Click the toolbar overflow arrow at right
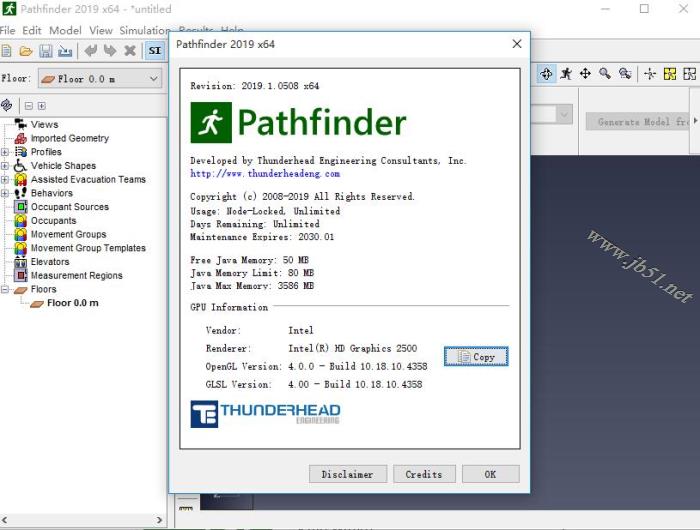This screenshot has width=700, height=530. coord(696,121)
